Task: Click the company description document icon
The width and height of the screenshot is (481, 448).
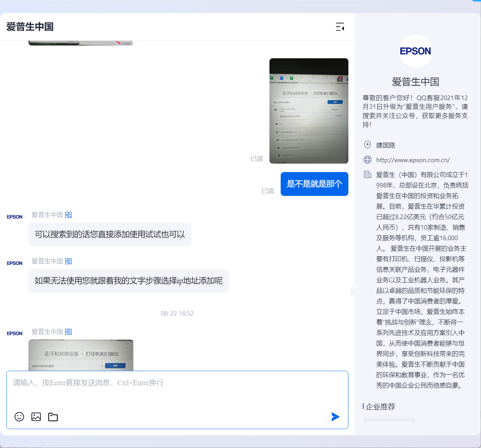Action: click(x=367, y=174)
